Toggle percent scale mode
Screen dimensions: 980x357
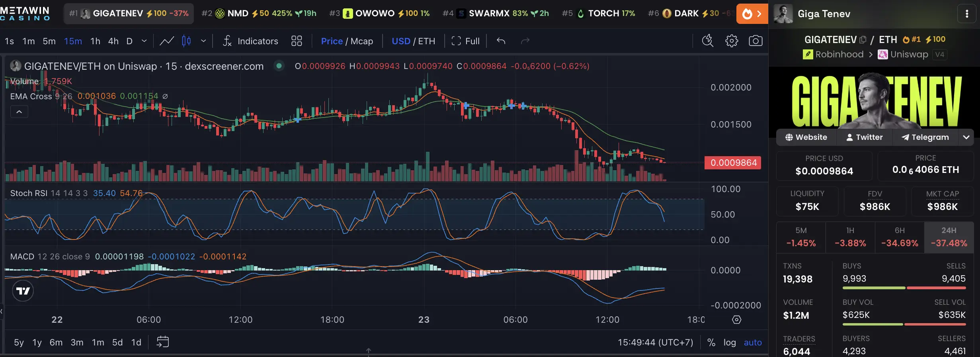pyautogui.click(x=711, y=342)
